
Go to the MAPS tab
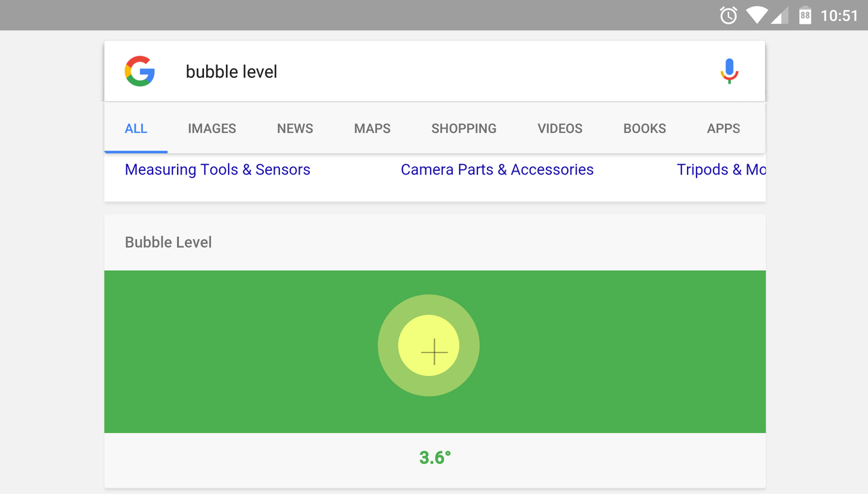click(372, 129)
